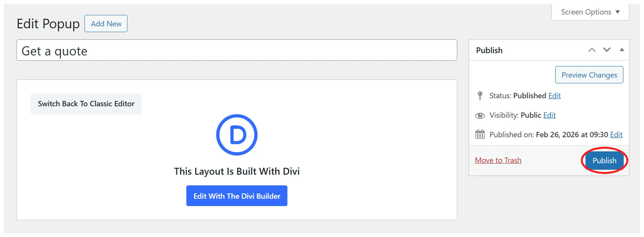
Task: Click 'This Layout Is Built With Divi' text
Action: [x=236, y=171]
